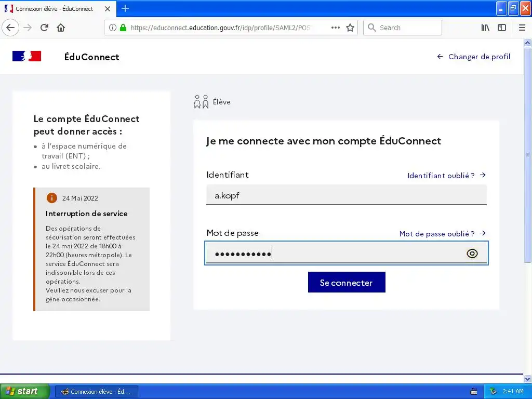
Task: Click the green padlock security icon
Action: pyautogui.click(x=123, y=28)
